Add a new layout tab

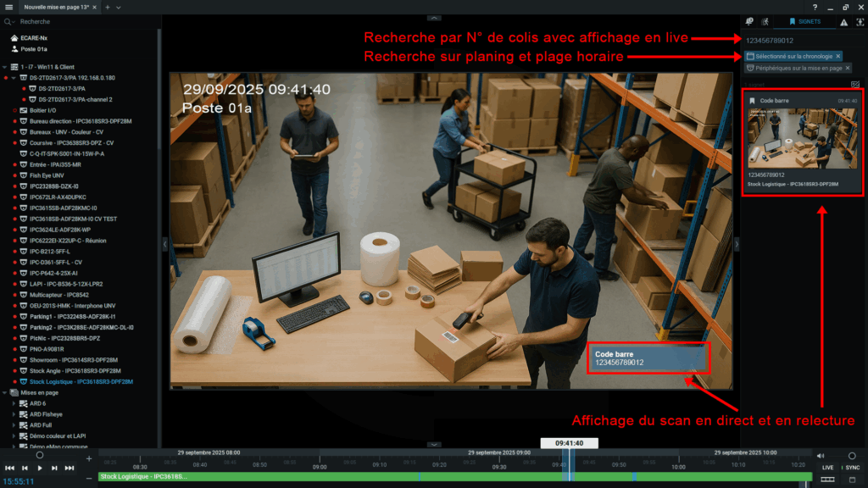108,7
